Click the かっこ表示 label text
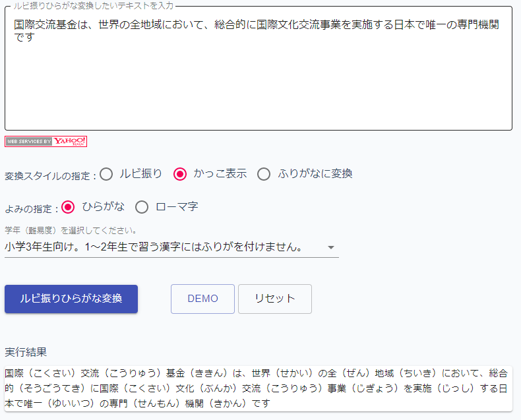This screenshot has width=521, height=420. (220, 173)
